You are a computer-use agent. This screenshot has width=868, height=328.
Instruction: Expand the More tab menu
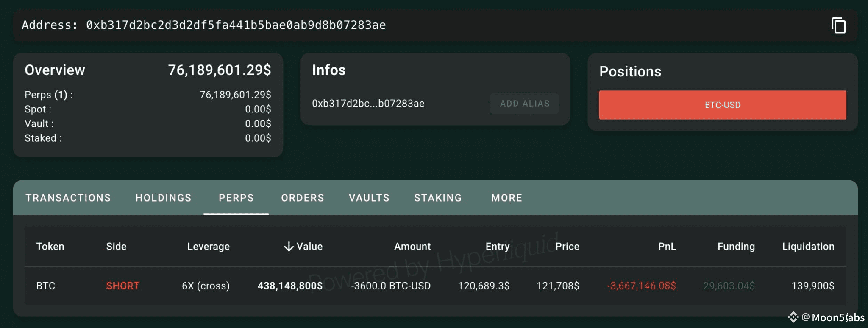(506, 198)
